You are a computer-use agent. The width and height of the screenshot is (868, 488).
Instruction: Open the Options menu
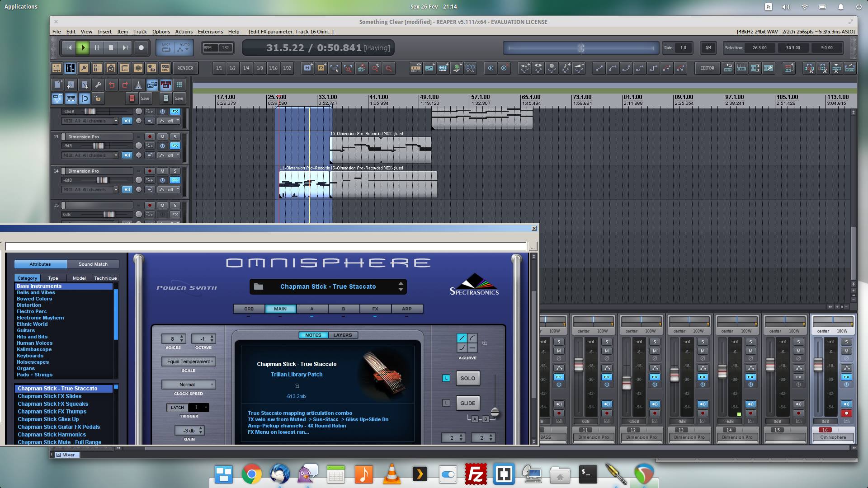(x=161, y=32)
